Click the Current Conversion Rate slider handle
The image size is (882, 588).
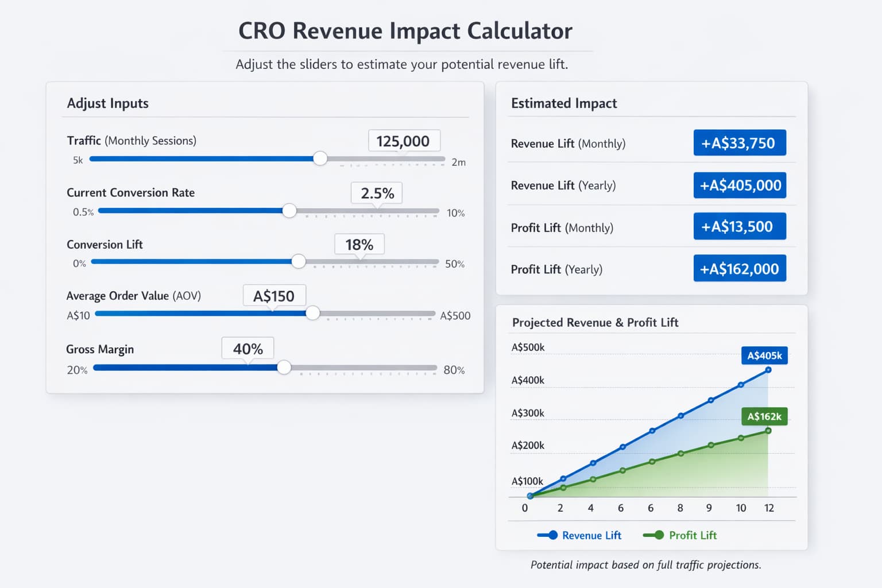coord(289,211)
